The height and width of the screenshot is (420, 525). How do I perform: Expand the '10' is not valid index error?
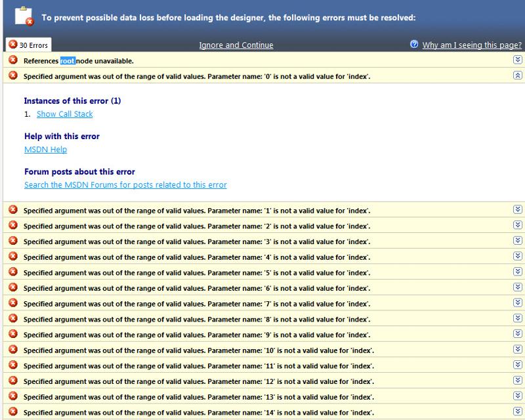click(518, 349)
